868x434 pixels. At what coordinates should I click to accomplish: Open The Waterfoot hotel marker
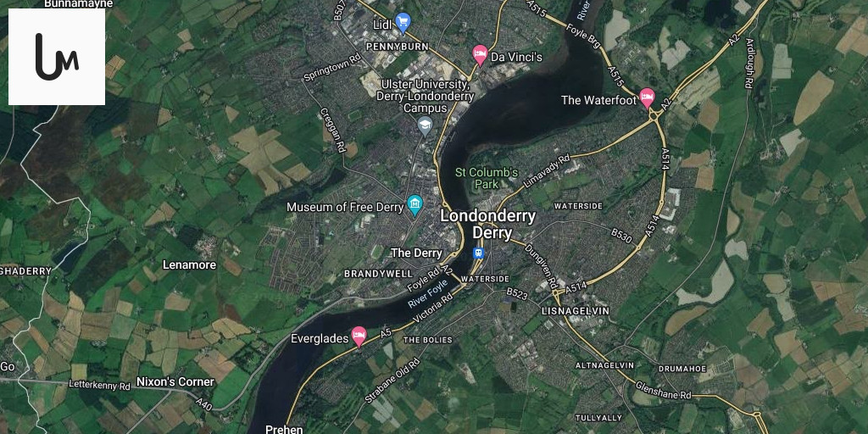pyautogui.click(x=647, y=98)
